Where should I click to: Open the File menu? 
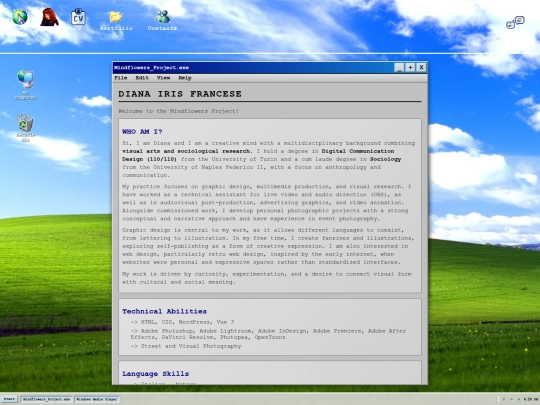[121, 78]
